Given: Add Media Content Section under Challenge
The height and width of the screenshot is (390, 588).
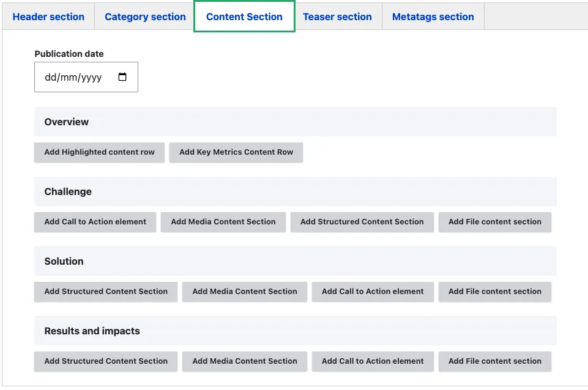Looking at the screenshot, I should pos(223,222).
